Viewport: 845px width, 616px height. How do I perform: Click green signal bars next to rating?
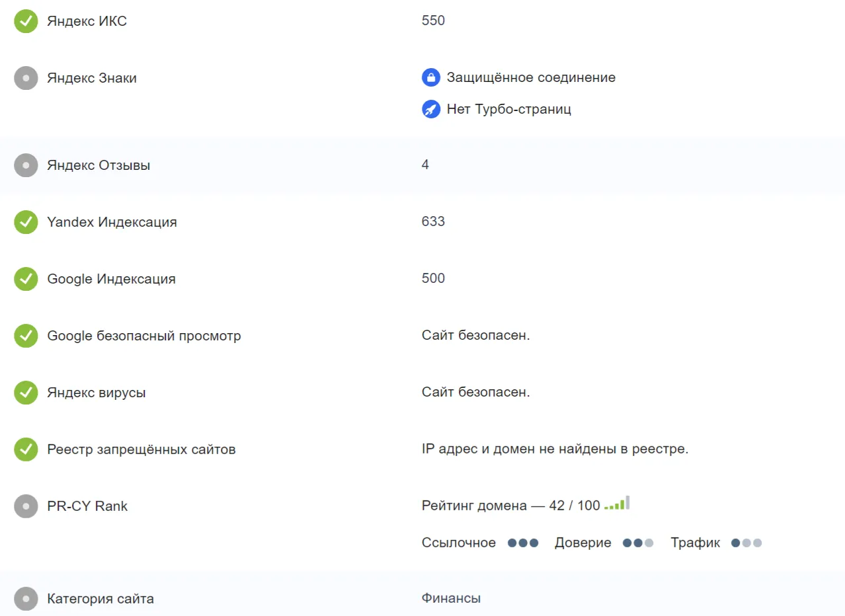[617, 503]
